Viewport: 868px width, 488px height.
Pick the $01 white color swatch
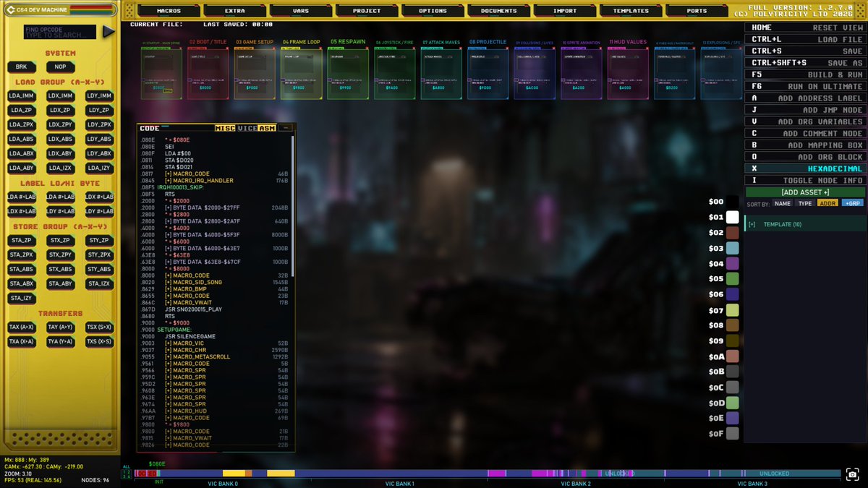click(733, 217)
